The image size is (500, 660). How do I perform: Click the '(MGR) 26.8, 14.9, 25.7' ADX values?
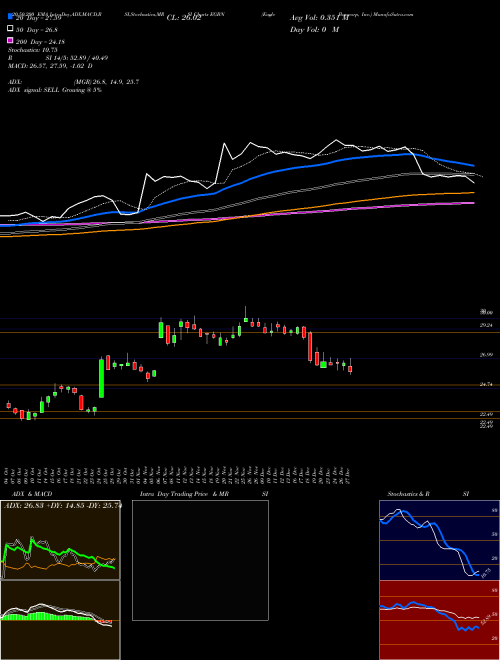click(106, 82)
